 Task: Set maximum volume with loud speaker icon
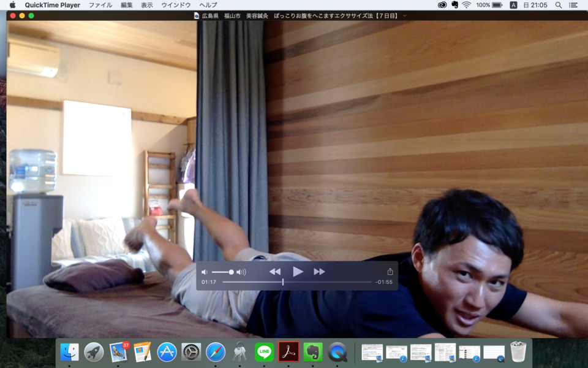(x=241, y=272)
